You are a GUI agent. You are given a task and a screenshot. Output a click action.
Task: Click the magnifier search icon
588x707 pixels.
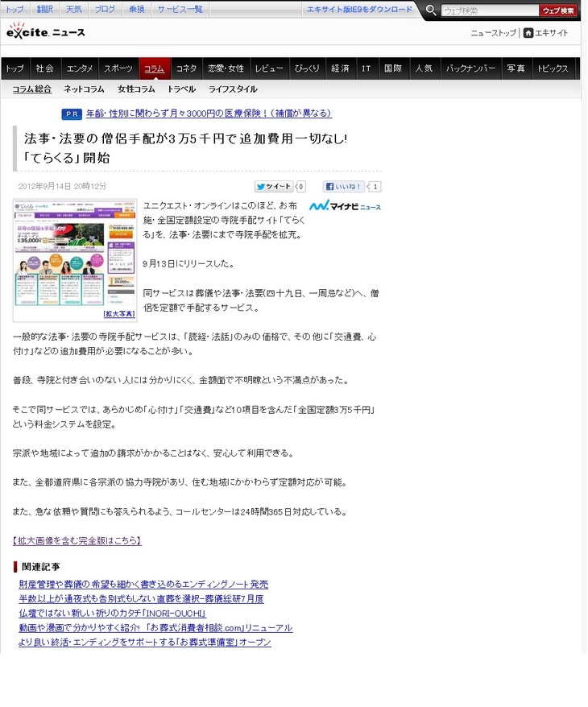point(431,10)
